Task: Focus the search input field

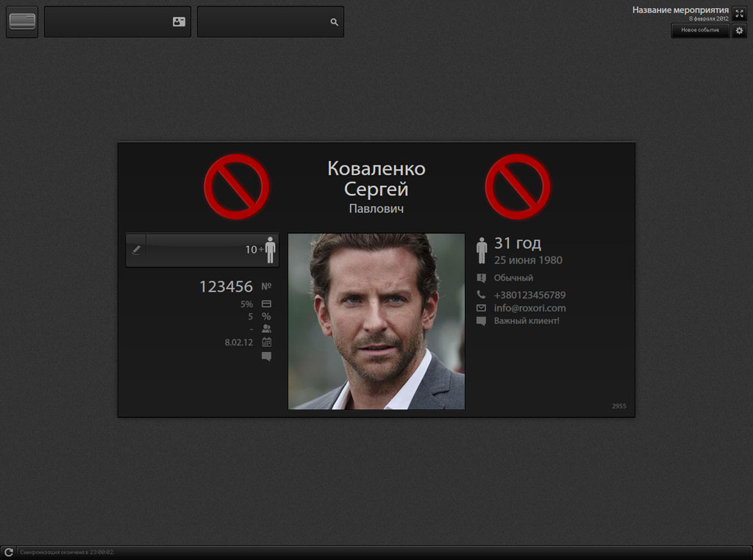Action: (271, 21)
